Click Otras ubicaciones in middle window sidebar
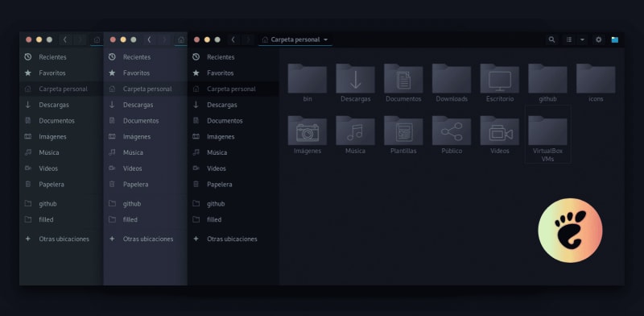Image resolution: width=644 pixels, height=316 pixels. click(x=146, y=239)
